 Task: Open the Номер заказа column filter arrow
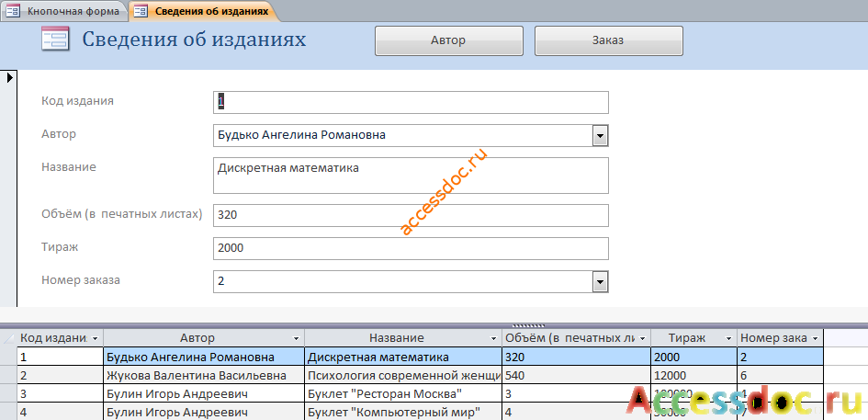click(816, 338)
